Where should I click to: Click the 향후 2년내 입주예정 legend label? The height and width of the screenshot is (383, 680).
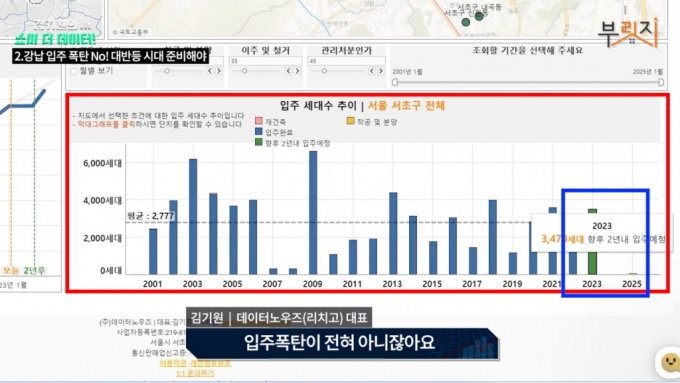[x=298, y=143]
